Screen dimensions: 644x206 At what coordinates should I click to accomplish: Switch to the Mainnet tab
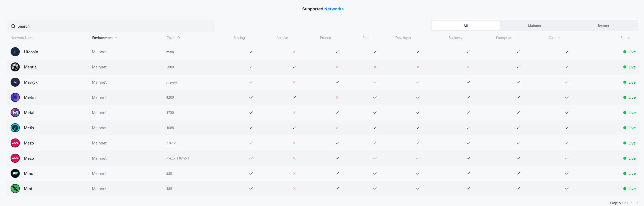click(x=534, y=26)
